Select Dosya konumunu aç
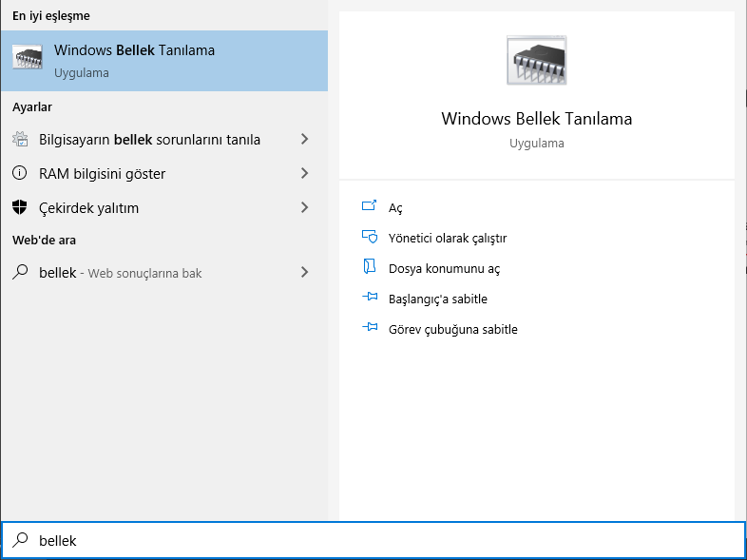 tap(445, 268)
